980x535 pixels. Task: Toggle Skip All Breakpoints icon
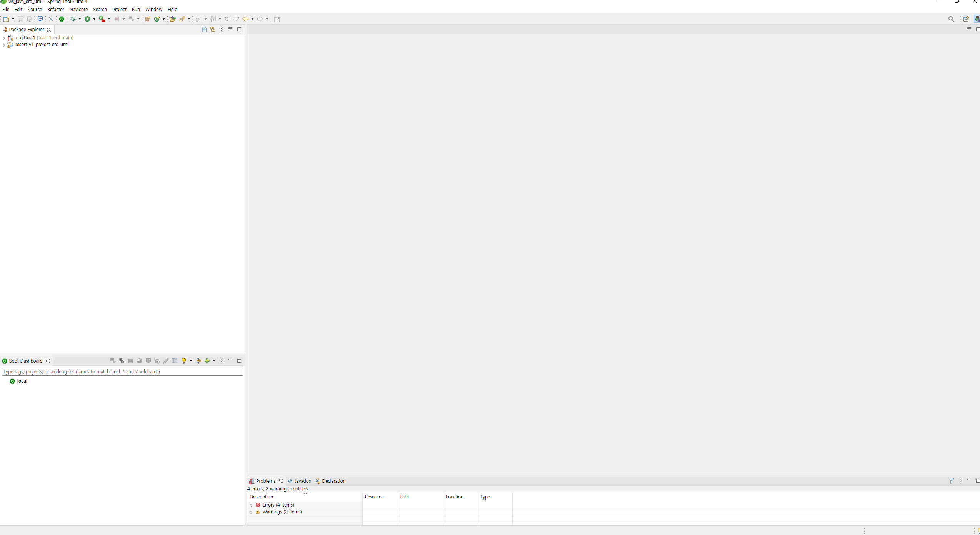pyautogui.click(x=51, y=19)
